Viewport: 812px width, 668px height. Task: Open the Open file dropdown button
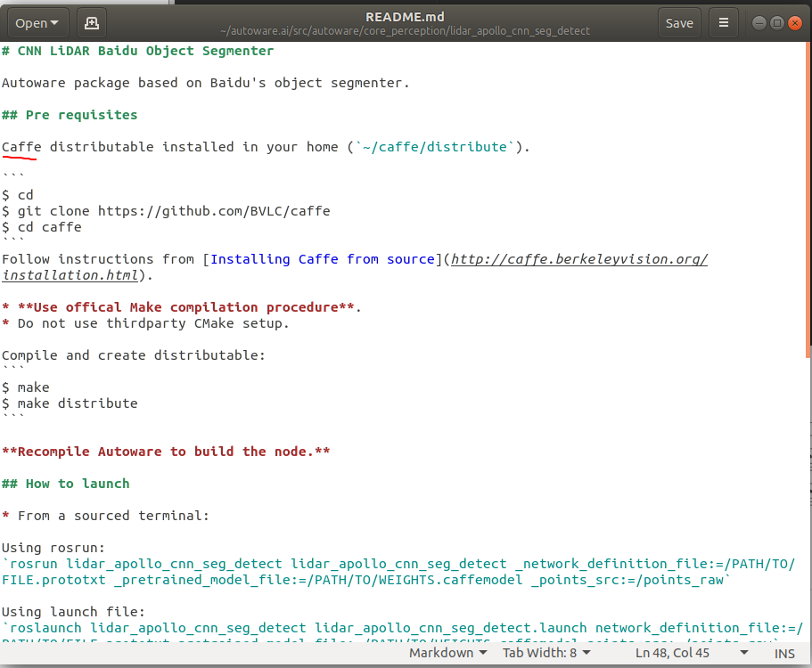click(37, 23)
